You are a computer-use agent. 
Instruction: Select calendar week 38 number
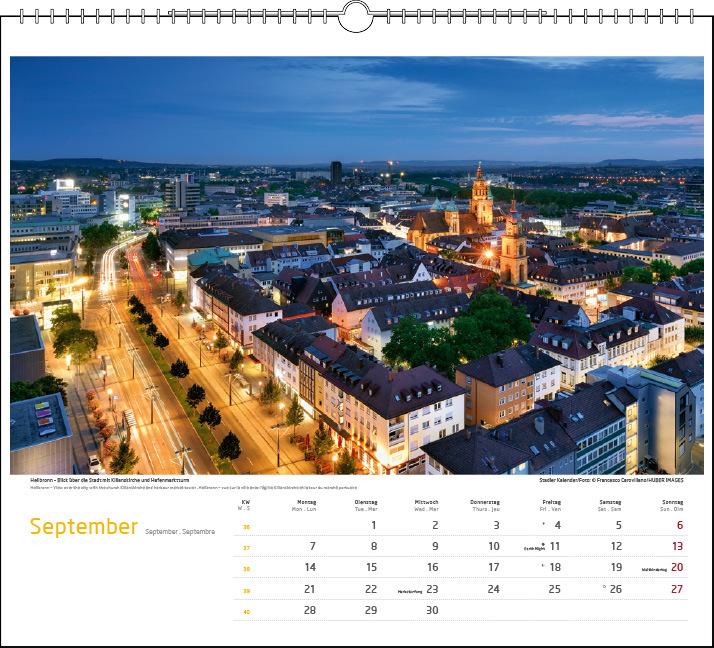245,568
